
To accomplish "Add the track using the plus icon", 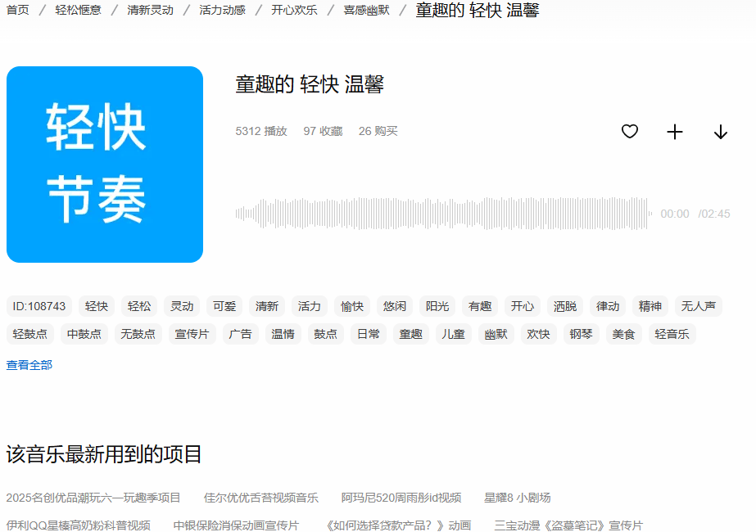I will click(675, 132).
